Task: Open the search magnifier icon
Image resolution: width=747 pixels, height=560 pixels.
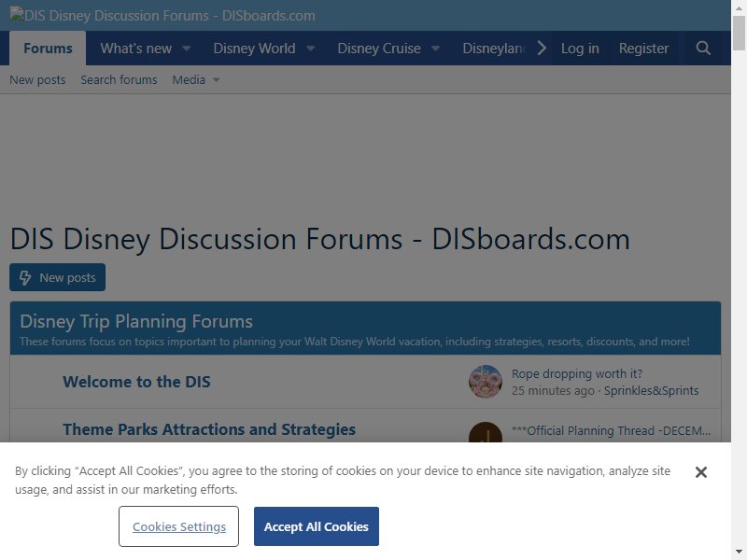Action: click(703, 49)
